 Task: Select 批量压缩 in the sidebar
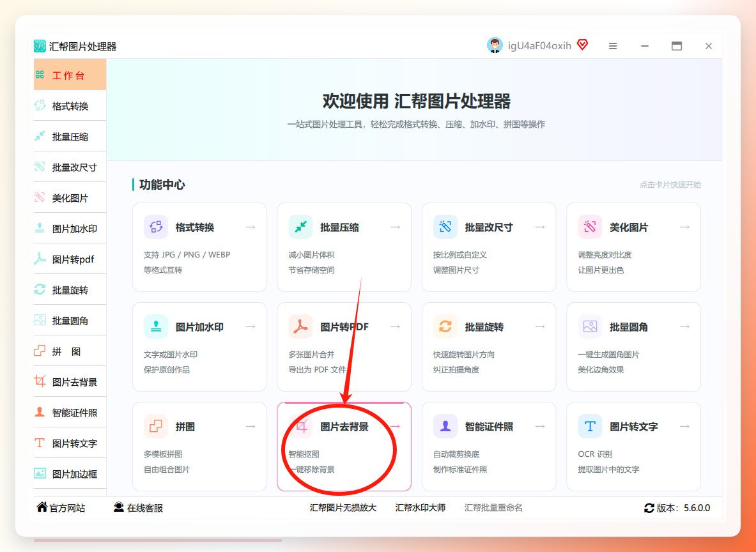tap(70, 137)
